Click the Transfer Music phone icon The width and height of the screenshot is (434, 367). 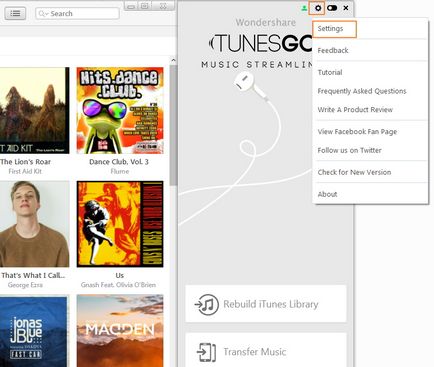pos(206,352)
